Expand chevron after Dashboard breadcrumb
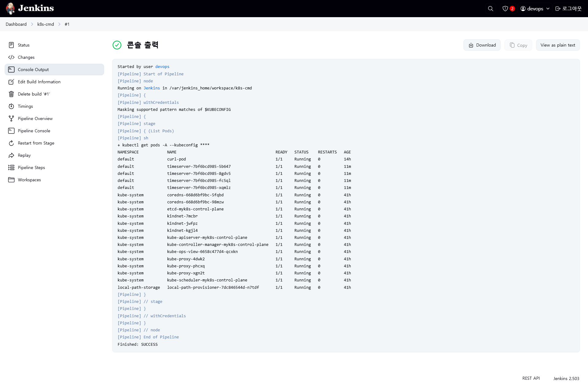 coord(32,24)
